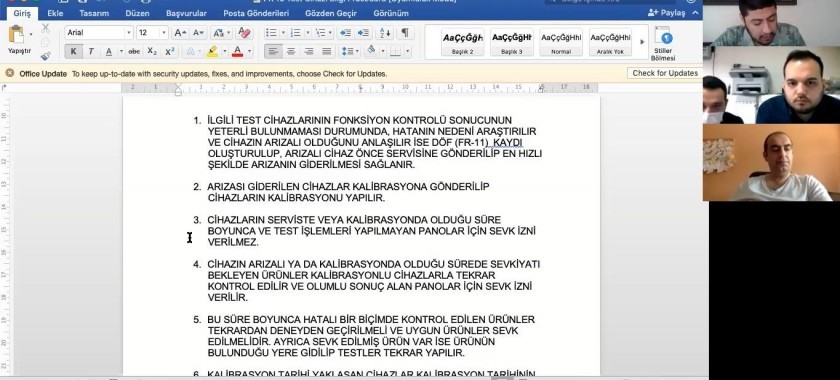Switch to the Başvurular tab

click(186, 13)
